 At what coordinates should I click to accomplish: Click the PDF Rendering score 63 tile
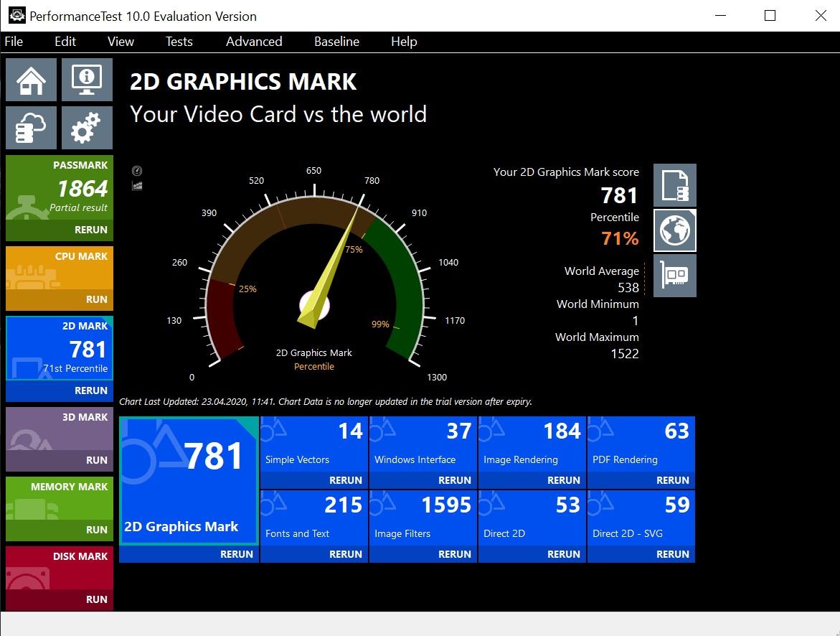click(x=641, y=444)
